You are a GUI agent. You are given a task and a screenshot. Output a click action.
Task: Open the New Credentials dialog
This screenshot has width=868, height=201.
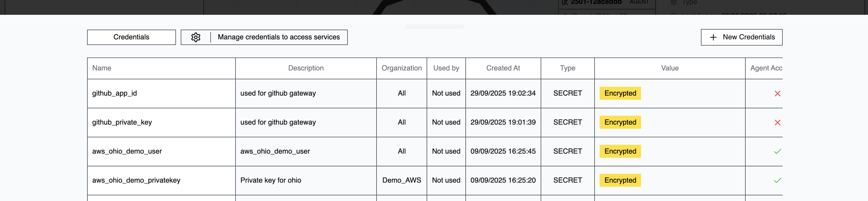(742, 37)
